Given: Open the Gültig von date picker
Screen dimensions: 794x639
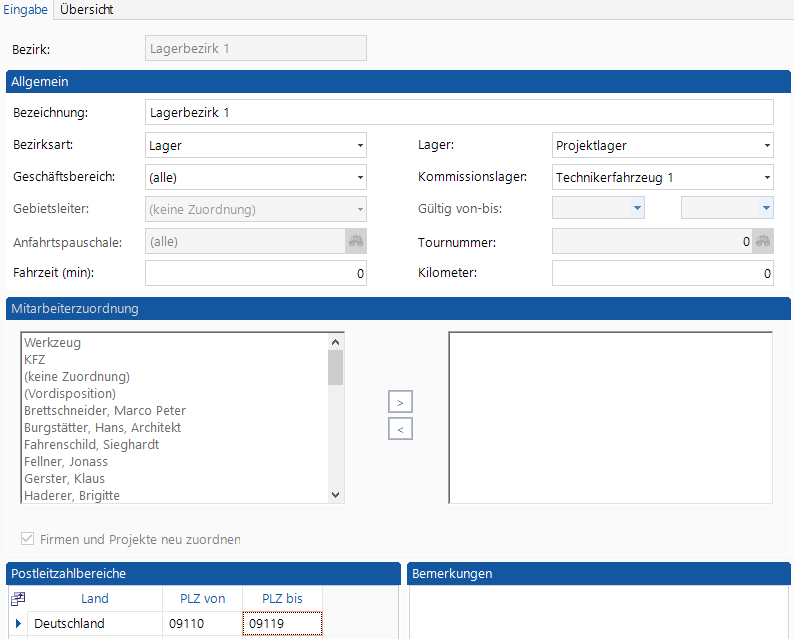Looking at the screenshot, I should tap(636, 209).
